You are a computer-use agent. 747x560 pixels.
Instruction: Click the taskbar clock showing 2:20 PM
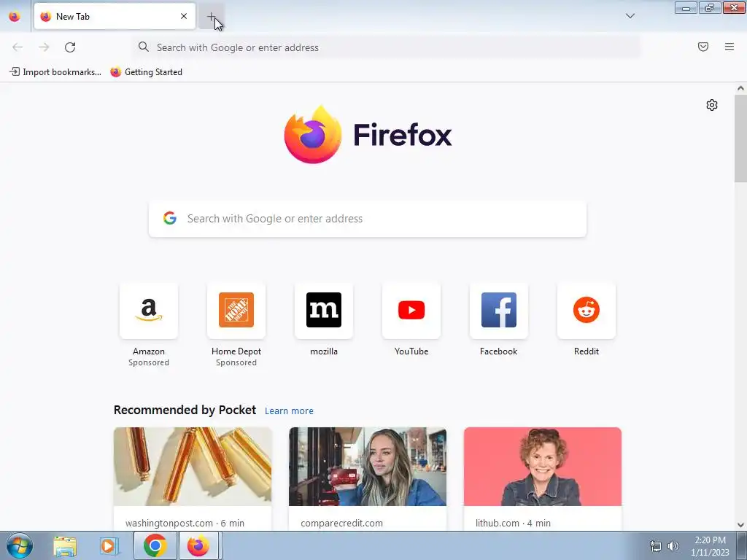pos(710,546)
